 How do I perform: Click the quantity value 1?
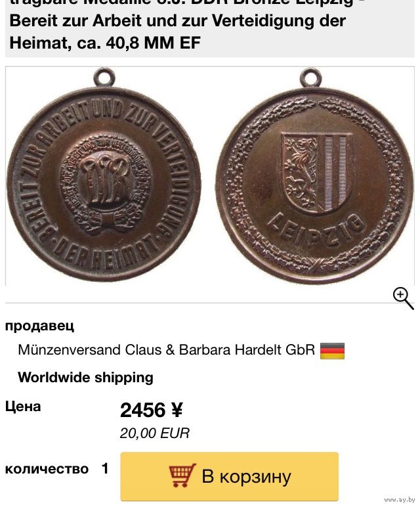105,468
